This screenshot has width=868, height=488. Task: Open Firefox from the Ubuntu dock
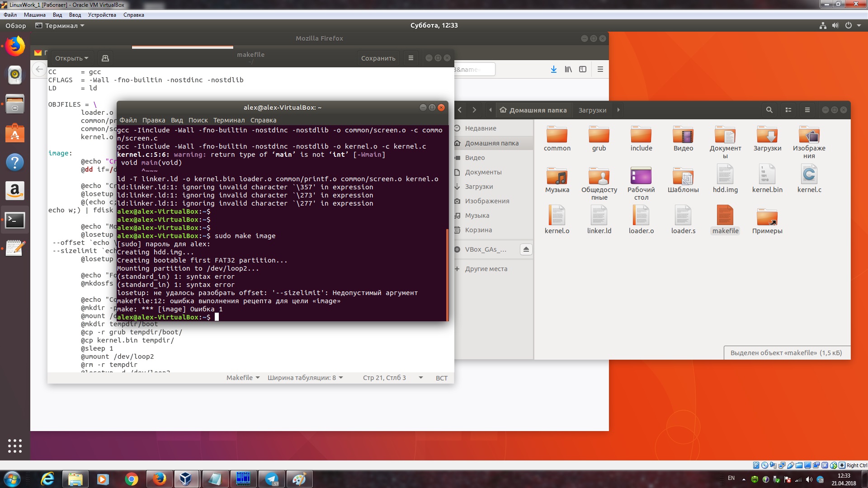point(15,46)
